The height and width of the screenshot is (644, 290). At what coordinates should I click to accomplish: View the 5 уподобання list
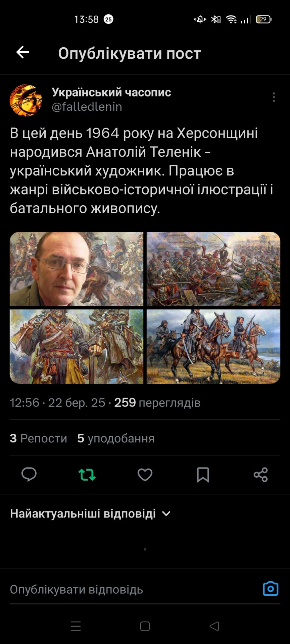click(x=116, y=438)
